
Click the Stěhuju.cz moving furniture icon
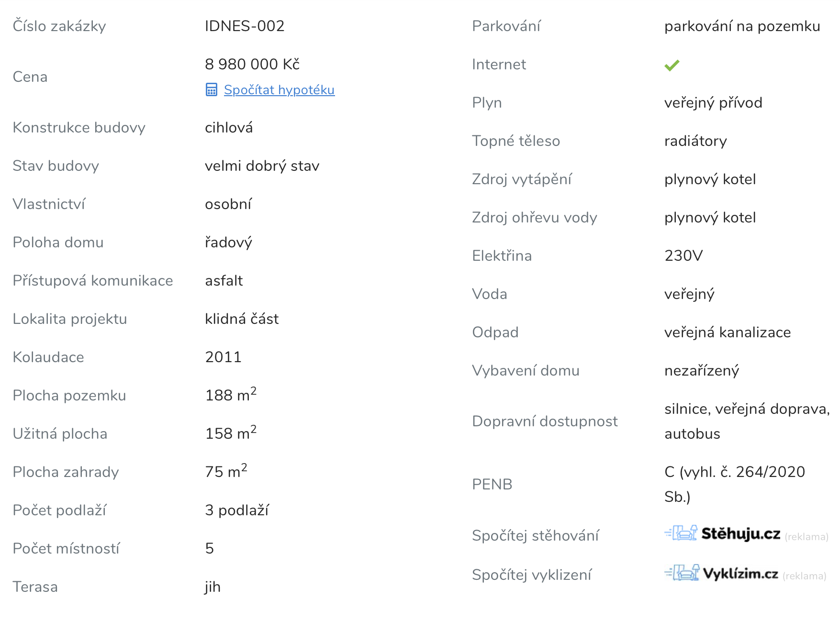pyautogui.click(x=681, y=533)
